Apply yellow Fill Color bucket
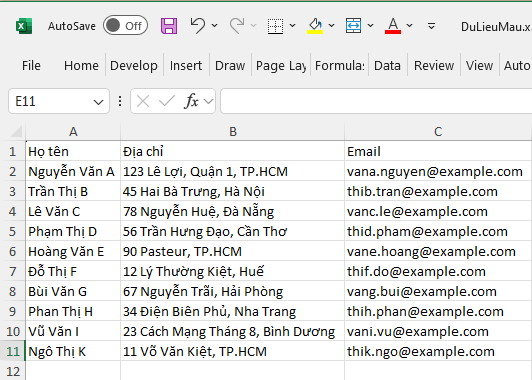This screenshot has height=380, width=532. pos(315,26)
